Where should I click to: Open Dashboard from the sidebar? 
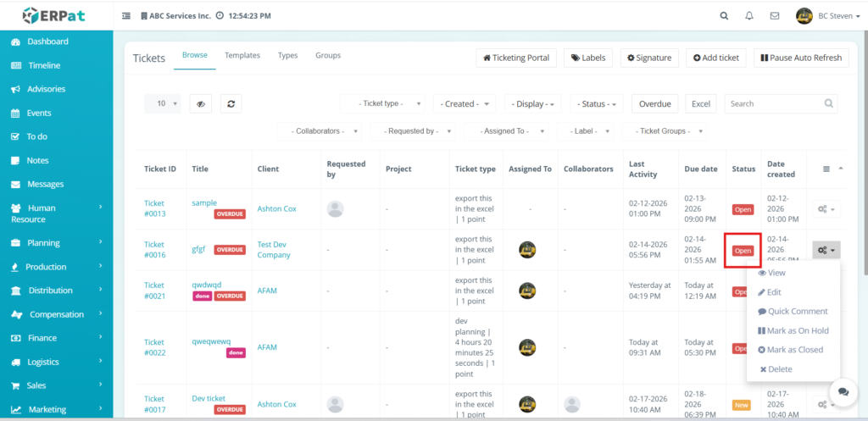click(47, 42)
